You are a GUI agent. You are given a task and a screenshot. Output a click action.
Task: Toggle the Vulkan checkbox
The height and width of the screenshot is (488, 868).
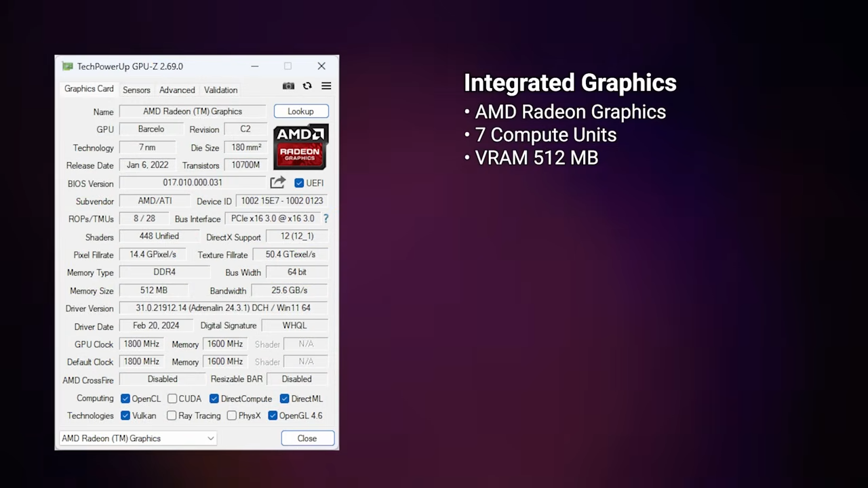tap(125, 415)
